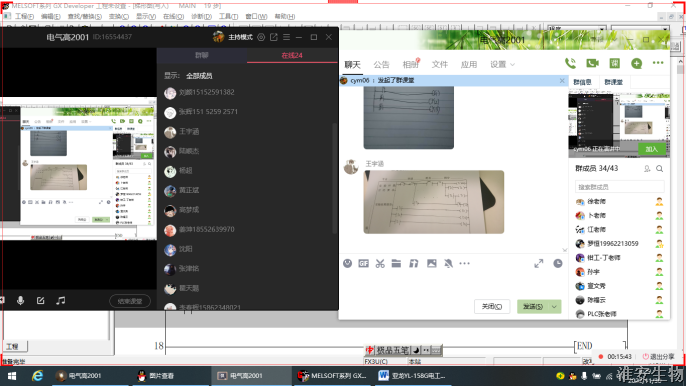Switch to 群信息 tab in side panel
Viewport: 686px width, 386px height.
(x=582, y=82)
